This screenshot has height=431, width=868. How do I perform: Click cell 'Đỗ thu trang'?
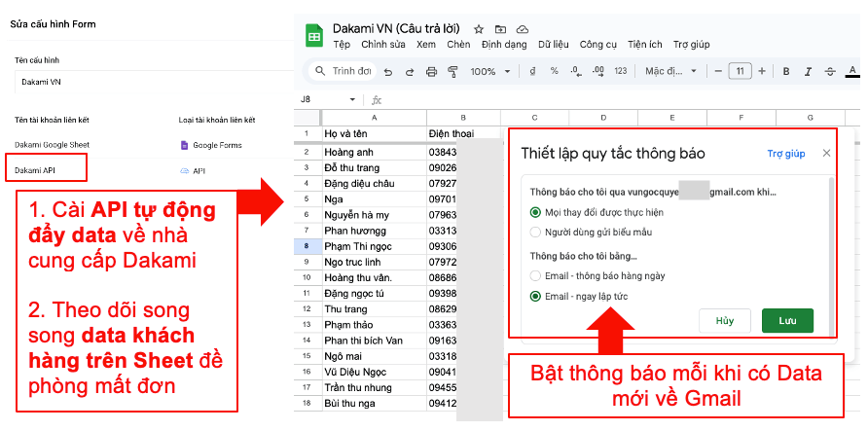[x=375, y=167]
